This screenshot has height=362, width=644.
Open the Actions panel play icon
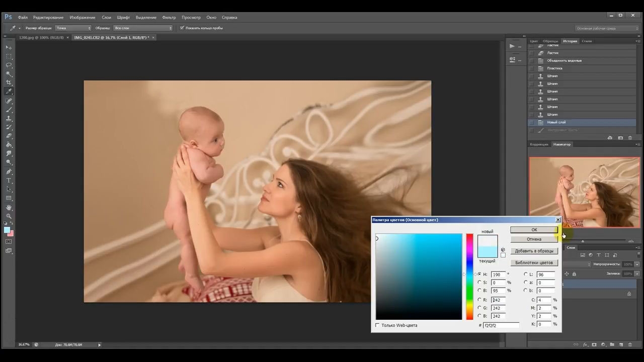pyautogui.click(x=512, y=46)
